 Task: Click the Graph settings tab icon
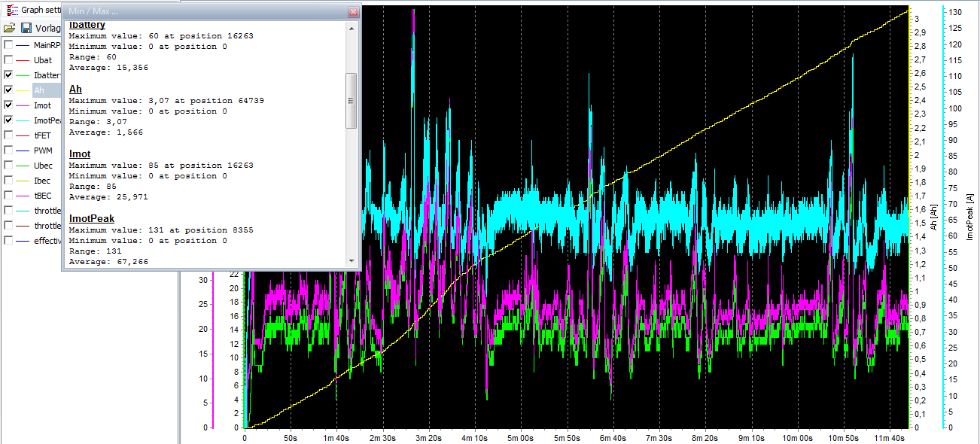(11, 11)
